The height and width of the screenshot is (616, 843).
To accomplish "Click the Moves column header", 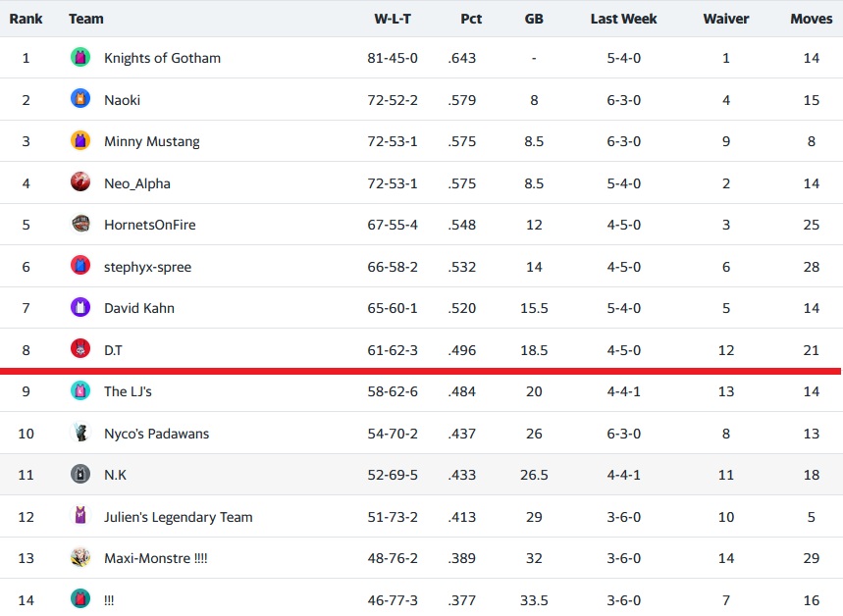I will tap(811, 19).
